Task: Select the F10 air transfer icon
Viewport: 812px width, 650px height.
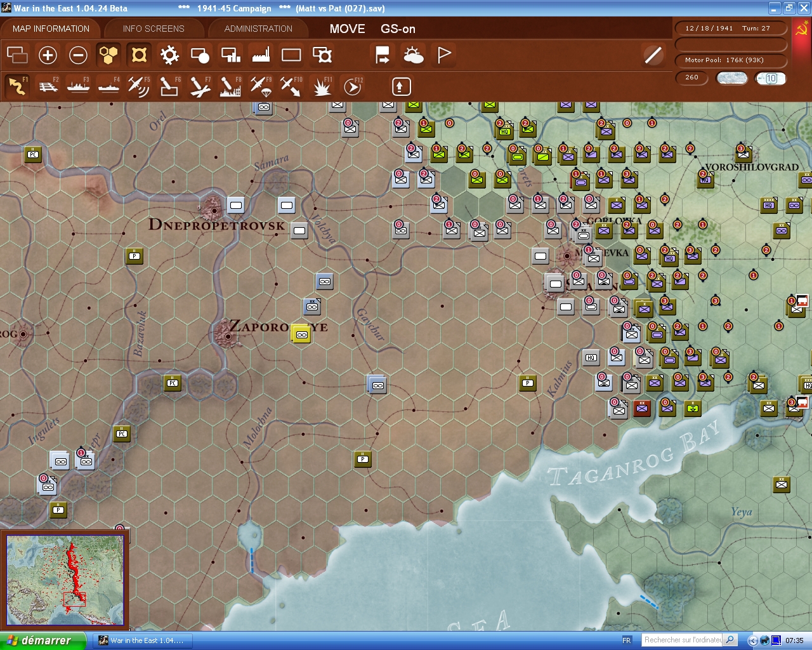Action: [x=291, y=86]
